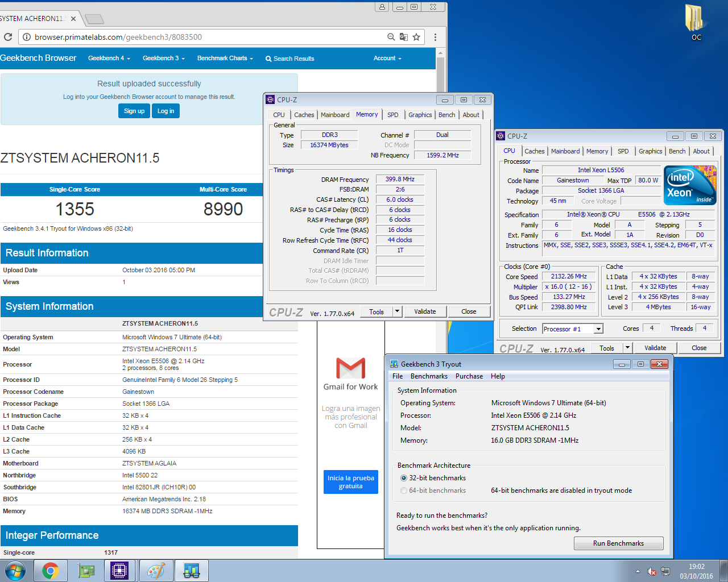Switch to CPU-Z from the taskbar
The image size is (728, 582).
pyautogui.click(x=120, y=571)
